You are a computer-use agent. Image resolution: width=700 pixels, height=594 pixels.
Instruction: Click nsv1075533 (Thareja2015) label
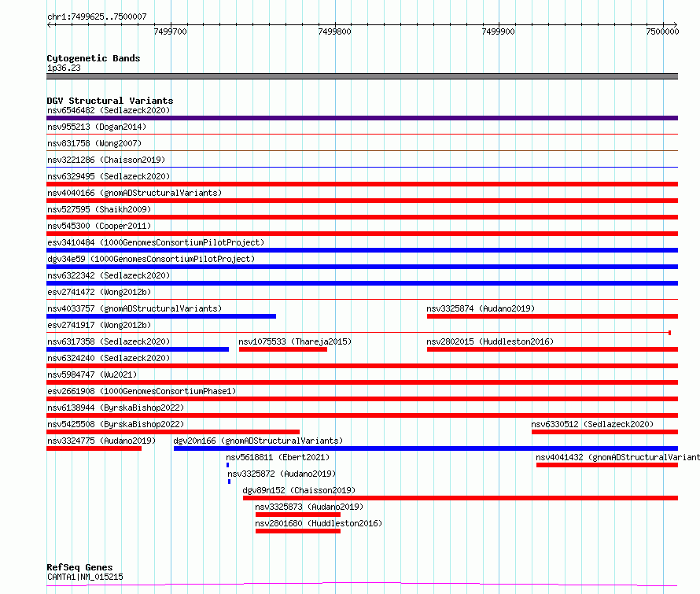coord(295,341)
